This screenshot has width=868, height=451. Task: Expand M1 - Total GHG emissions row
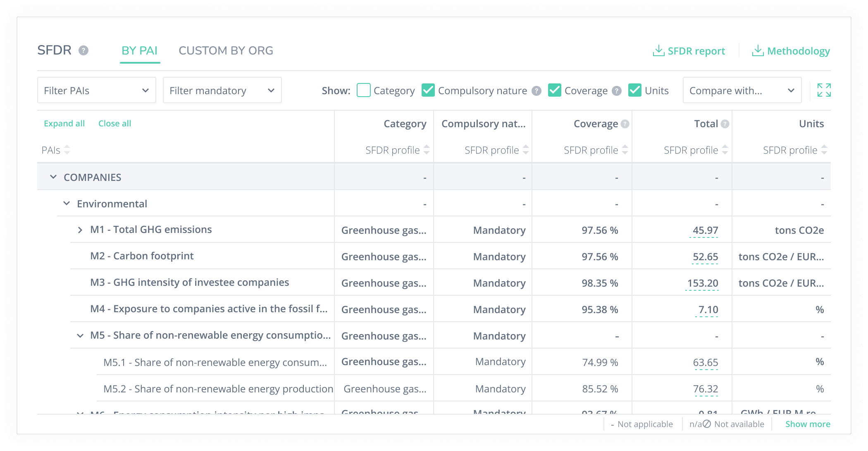[80, 230]
